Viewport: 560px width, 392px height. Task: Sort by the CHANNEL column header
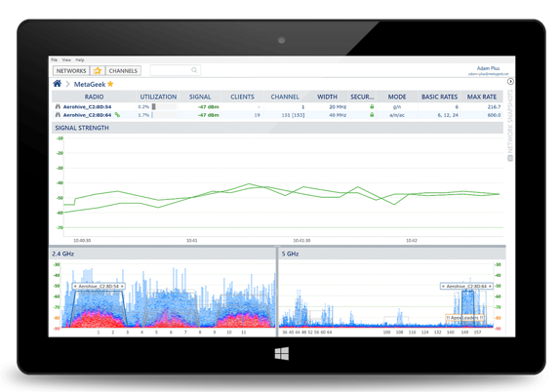pos(285,97)
